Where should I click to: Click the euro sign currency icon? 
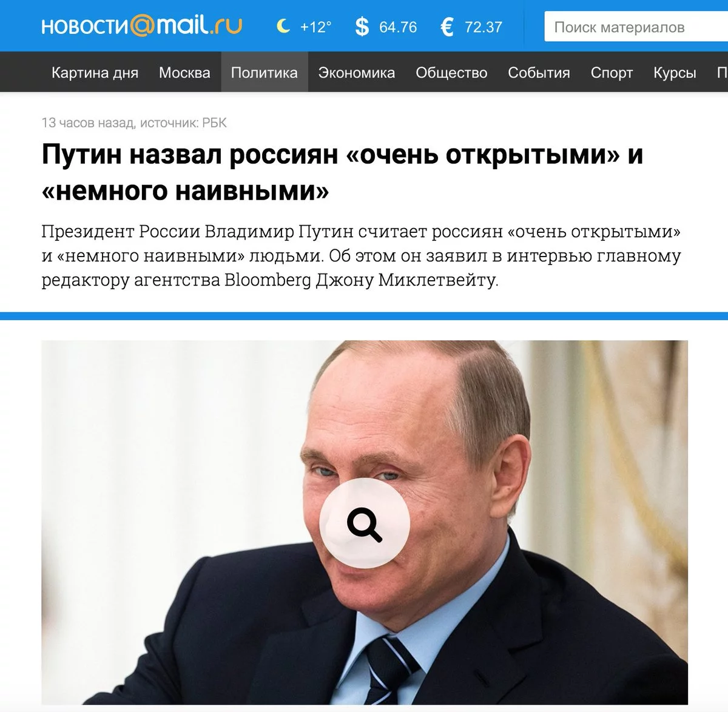pyautogui.click(x=447, y=27)
